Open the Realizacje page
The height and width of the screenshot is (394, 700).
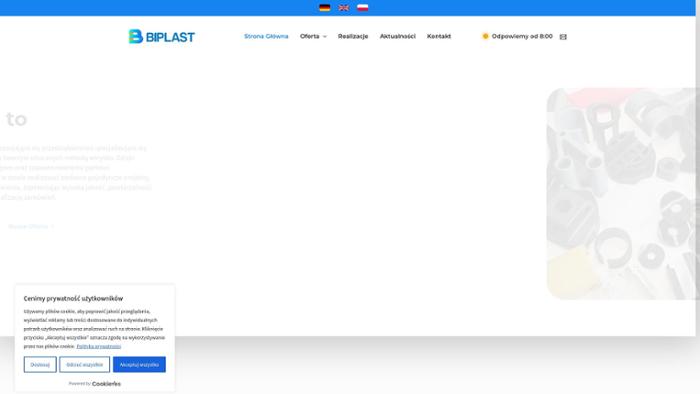(353, 36)
